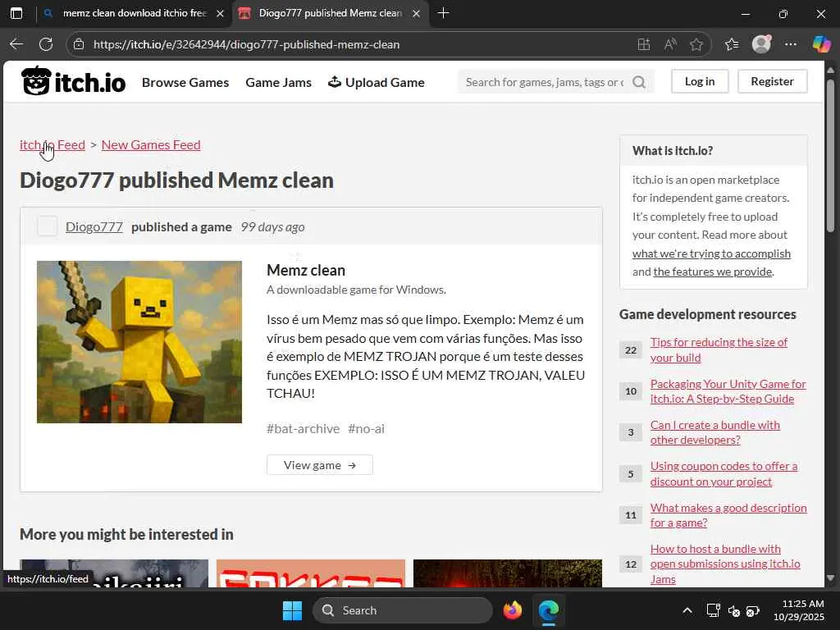This screenshot has width=840, height=630.
Task: Click the itch.io logo
Action: coord(73,81)
